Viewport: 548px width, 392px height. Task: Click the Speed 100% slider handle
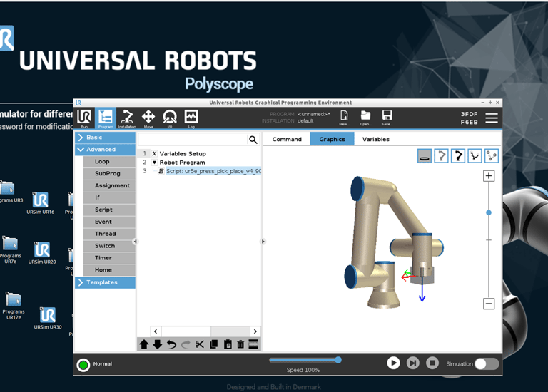[x=338, y=360]
